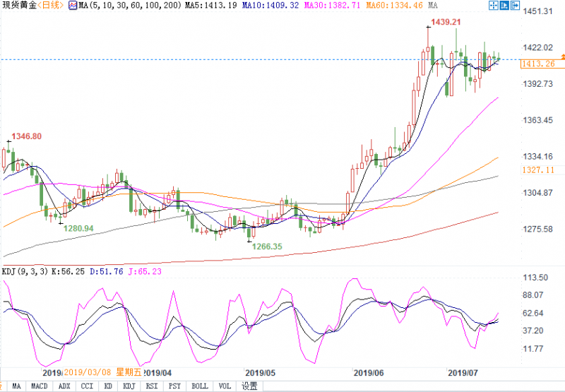Click the 1439.21 high price marker
This screenshot has height=392, width=565.
point(446,22)
